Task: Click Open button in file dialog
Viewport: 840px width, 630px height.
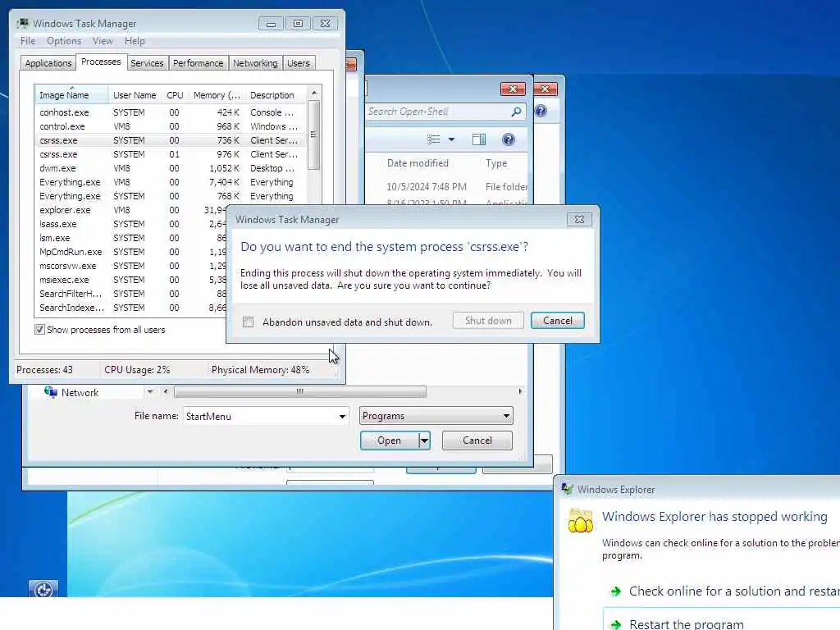Action: point(390,441)
